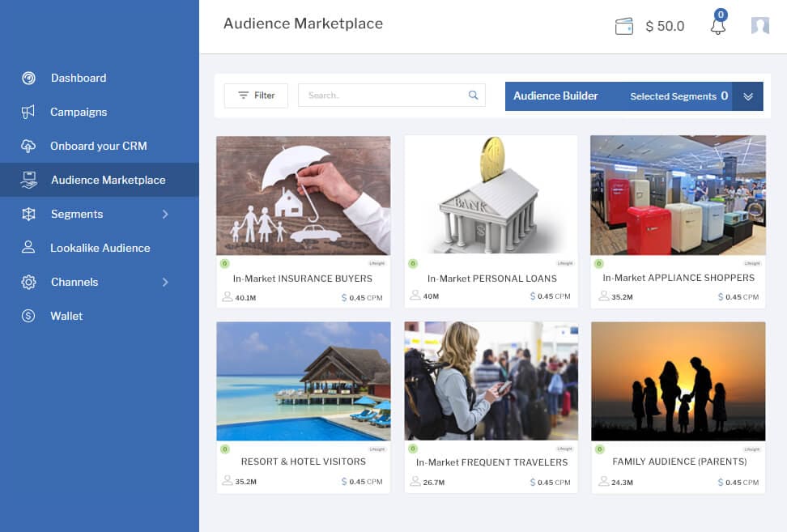Click the Filter button
787x532 pixels.
256,96
